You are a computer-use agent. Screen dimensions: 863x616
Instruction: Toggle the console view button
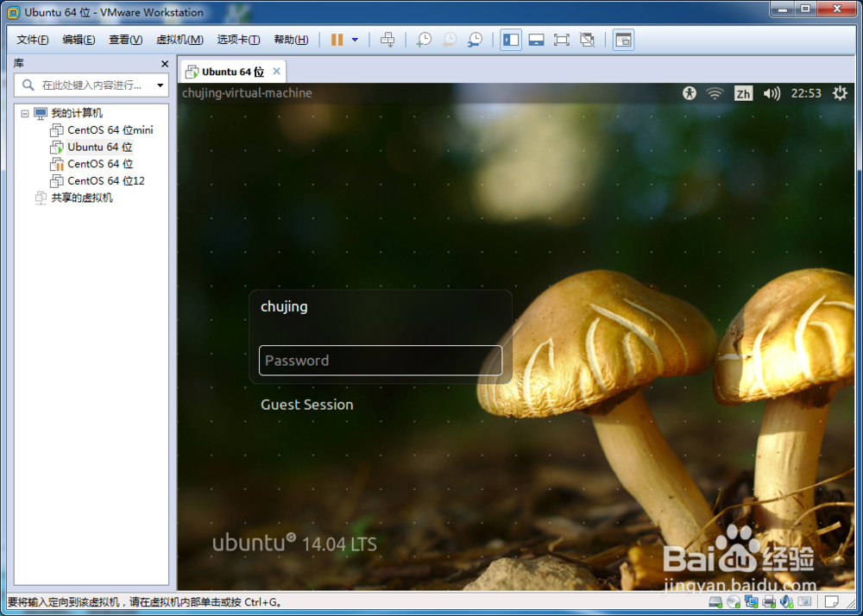(623, 40)
